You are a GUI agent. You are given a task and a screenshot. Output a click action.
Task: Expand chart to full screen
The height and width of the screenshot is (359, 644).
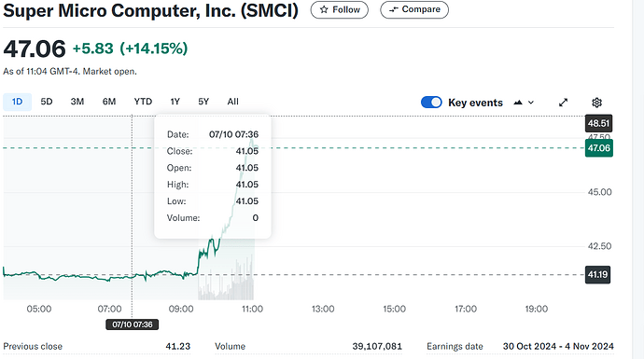[x=563, y=103]
